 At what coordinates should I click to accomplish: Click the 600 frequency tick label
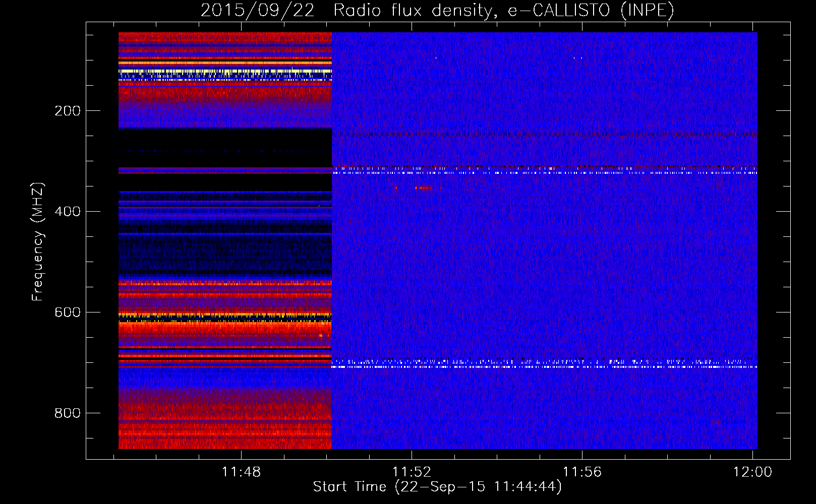click(x=68, y=312)
